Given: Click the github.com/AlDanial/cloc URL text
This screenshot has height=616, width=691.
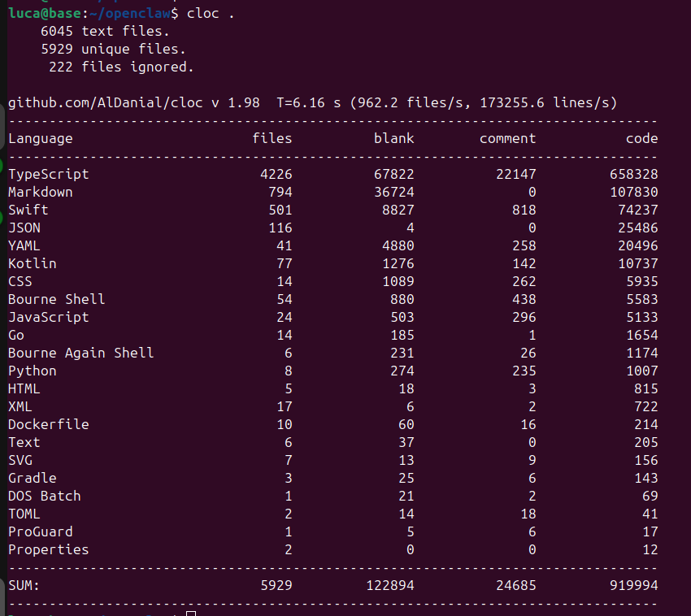Looking at the screenshot, I should pos(106,102).
